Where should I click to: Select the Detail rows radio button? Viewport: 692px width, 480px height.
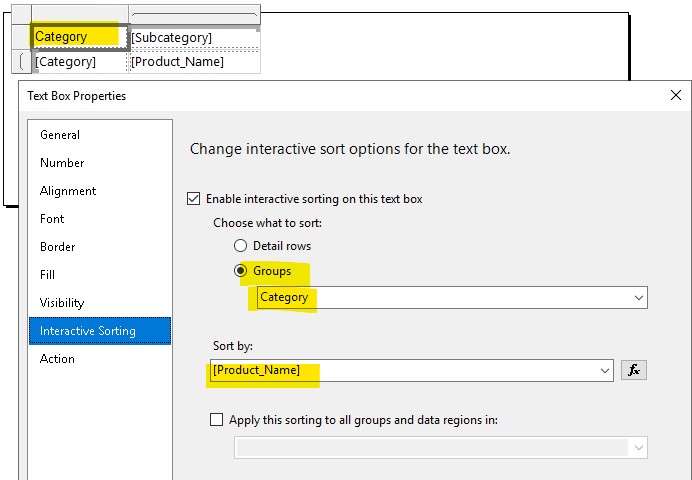click(x=240, y=245)
